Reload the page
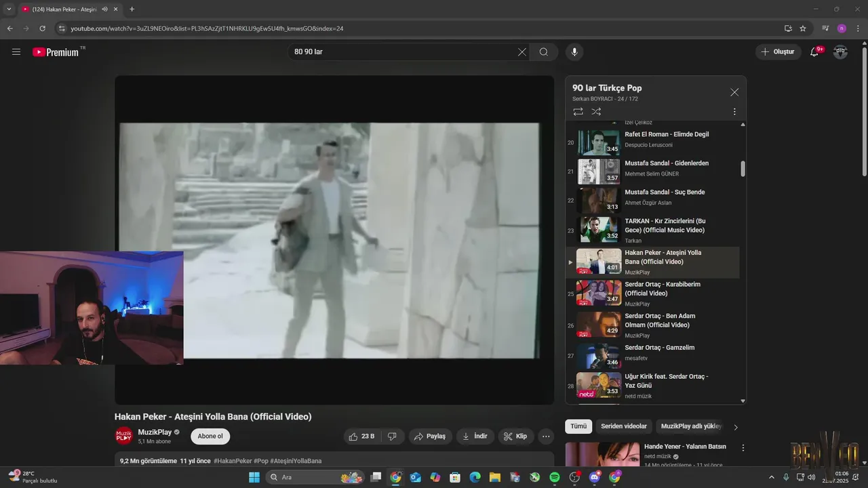Image resolution: width=868 pixels, height=488 pixels. [x=42, y=28]
